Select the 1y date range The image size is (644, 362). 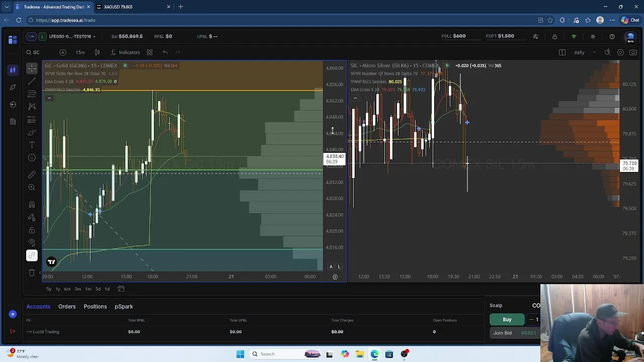pos(58,289)
